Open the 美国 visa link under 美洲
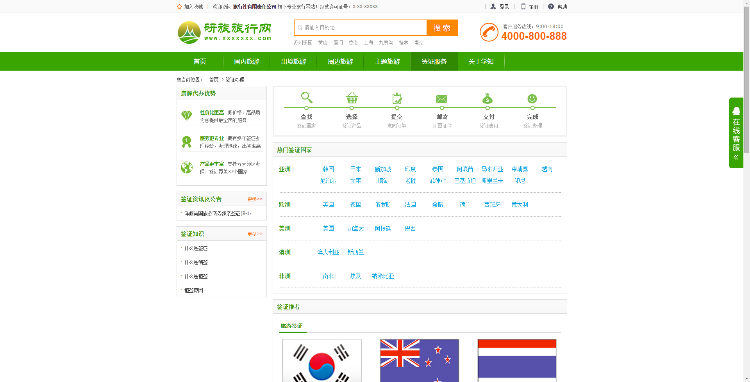Screen dimensions: 750x382 pos(328,229)
